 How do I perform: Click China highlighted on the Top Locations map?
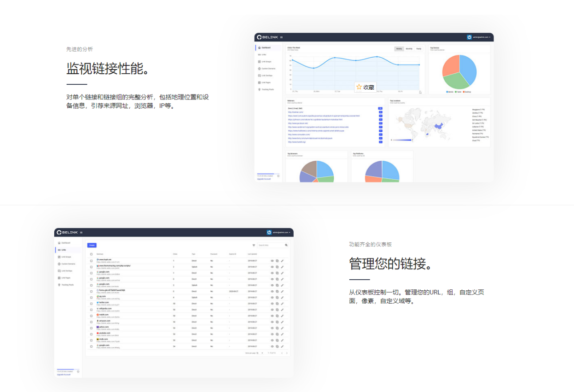[x=439, y=126]
